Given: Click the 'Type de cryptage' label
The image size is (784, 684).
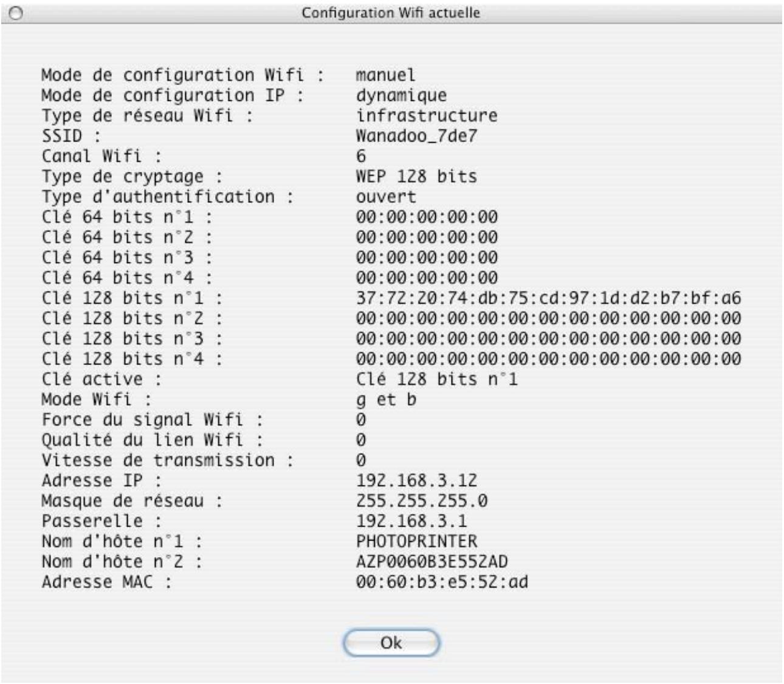Looking at the screenshot, I should click(x=132, y=177).
